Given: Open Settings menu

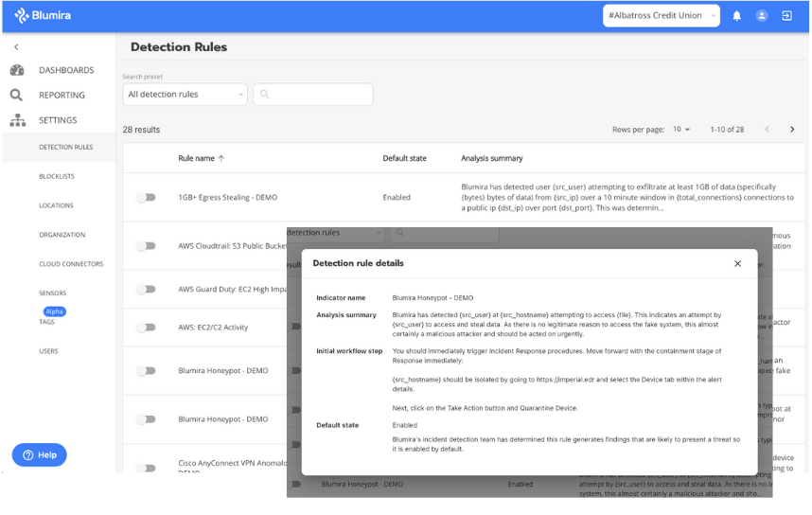Looking at the screenshot, I should (x=58, y=120).
